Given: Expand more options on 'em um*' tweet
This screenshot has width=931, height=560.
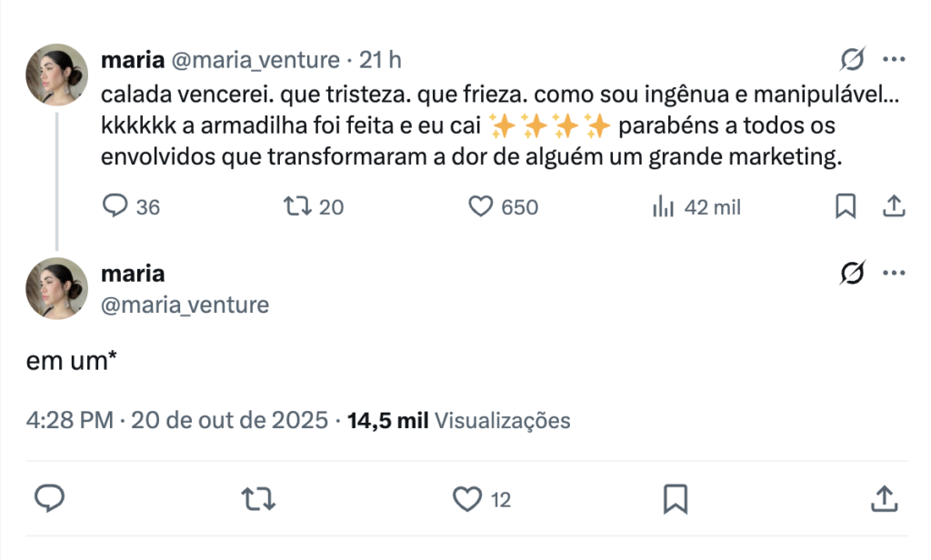Looking at the screenshot, I should click(895, 273).
